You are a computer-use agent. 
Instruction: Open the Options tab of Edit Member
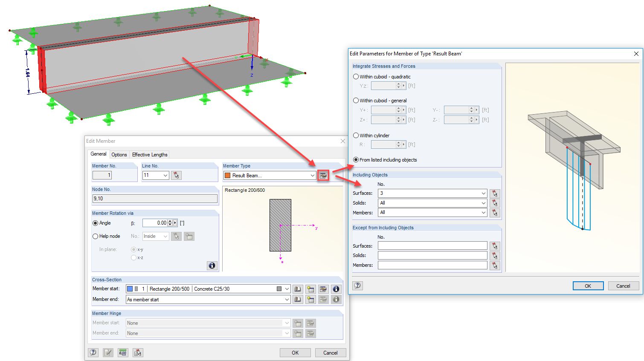[119, 154]
